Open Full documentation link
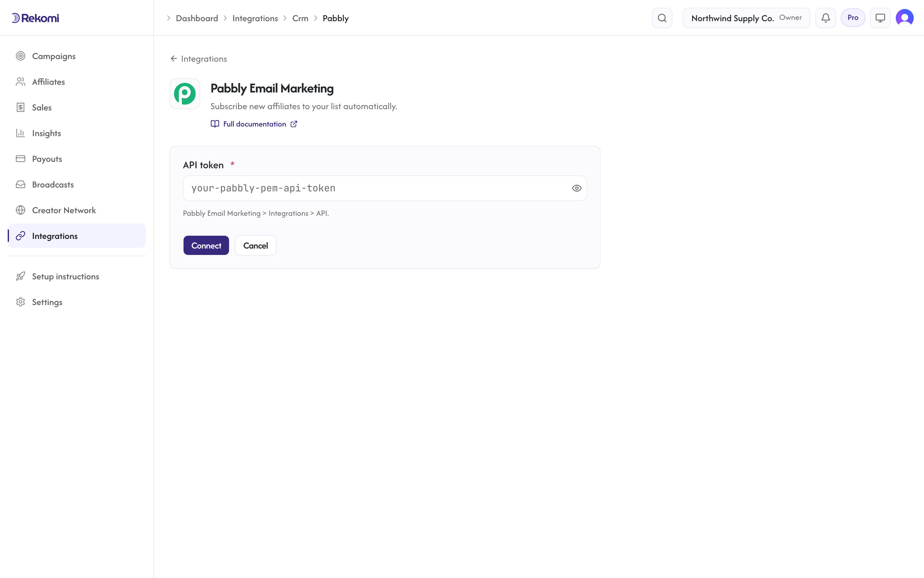Viewport: 924px width, 578px height. click(x=254, y=124)
